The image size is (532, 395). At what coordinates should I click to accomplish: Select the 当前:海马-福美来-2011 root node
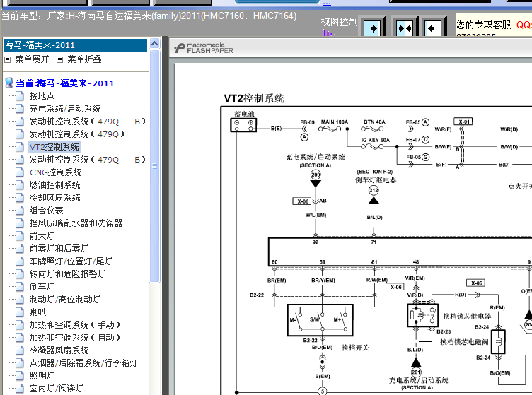click(x=65, y=83)
